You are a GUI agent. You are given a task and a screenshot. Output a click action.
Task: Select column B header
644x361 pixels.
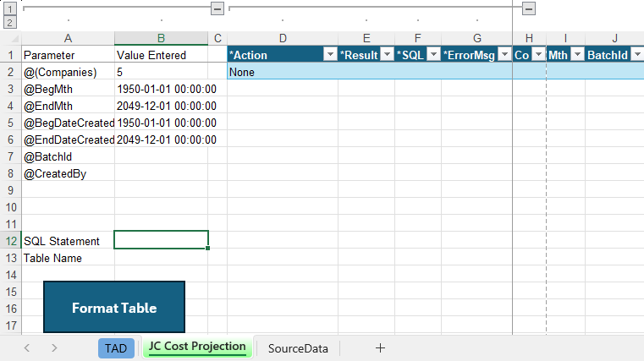click(161, 38)
